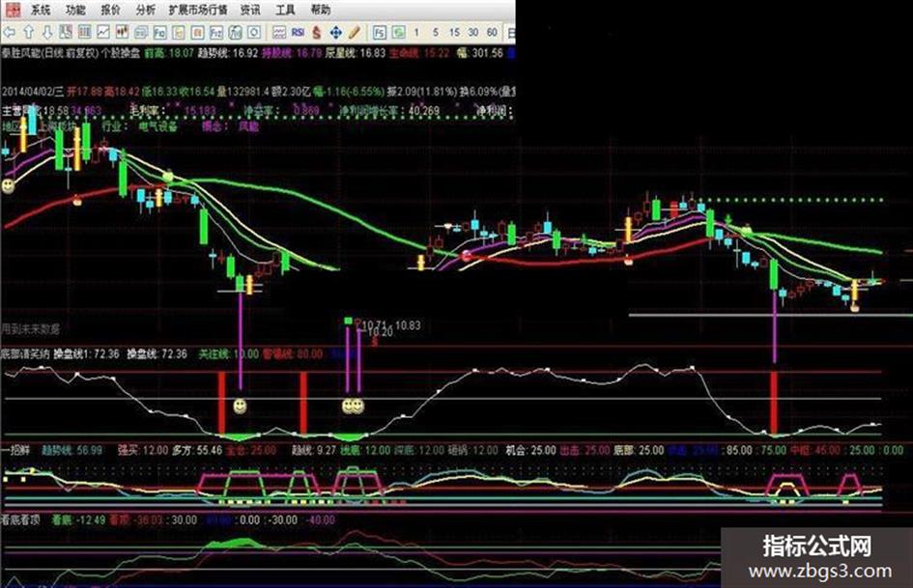Click the 多方: 55.46 value
This screenshot has height=588, width=913.
pos(197,450)
